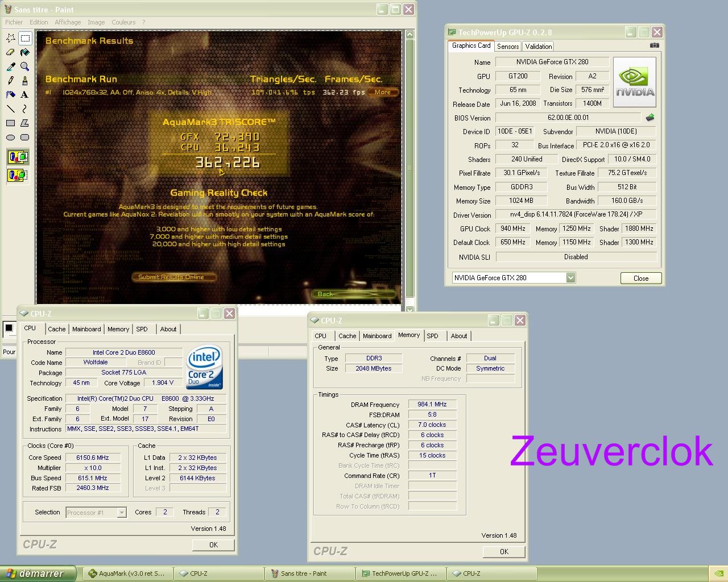Click Paint scrollbar down arrow
Image resolution: width=728 pixels, height=582 pixels.
pos(409,309)
